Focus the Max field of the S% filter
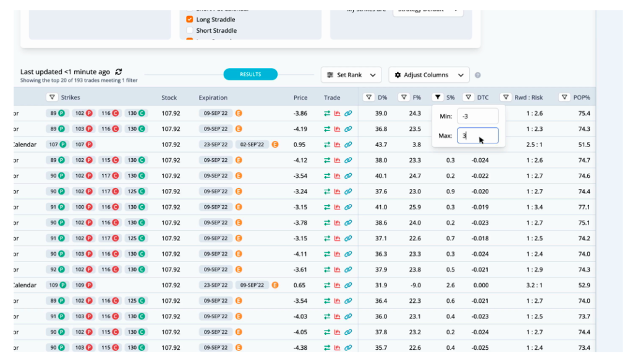The image size is (633, 364). (x=478, y=135)
